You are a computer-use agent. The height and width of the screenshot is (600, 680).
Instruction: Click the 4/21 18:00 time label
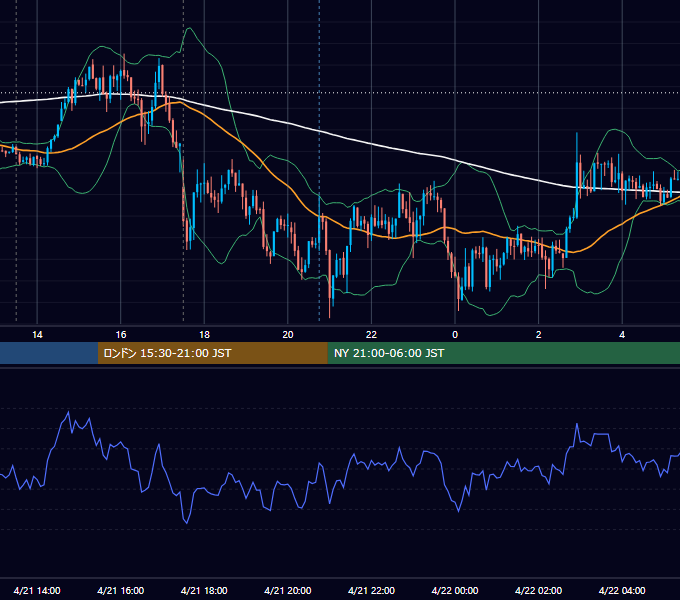point(204,590)
